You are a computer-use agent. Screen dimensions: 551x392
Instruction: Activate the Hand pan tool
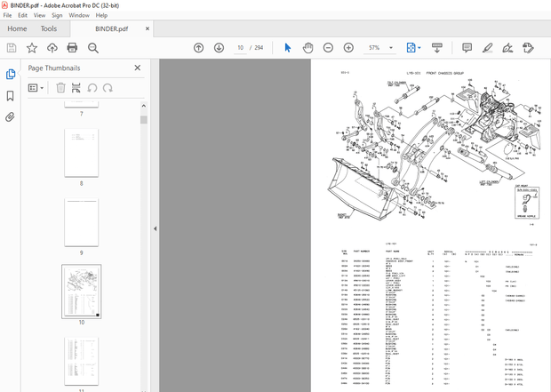(307, 48)
